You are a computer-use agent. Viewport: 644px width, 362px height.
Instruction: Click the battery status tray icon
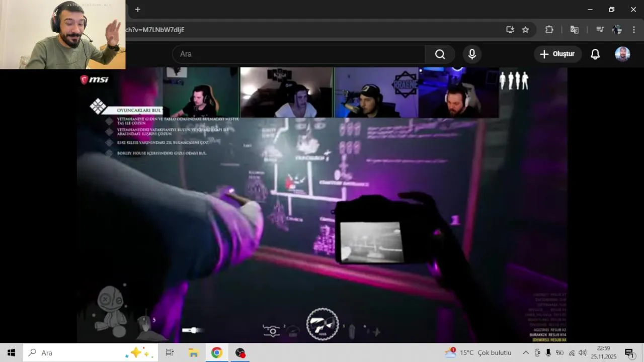pos(560,353)
